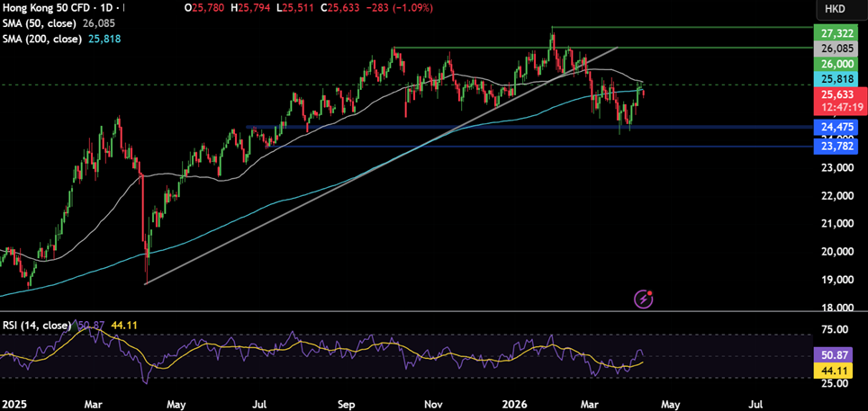Click the RSI (14, close) indicator legend

36,325
